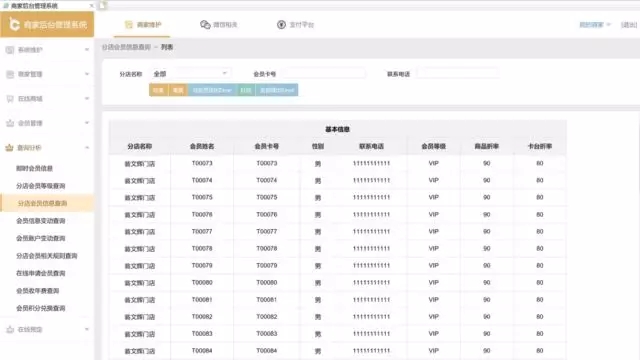640x360 pixels.
Task: Switch to the 商家维护 tab
Action: (x=142, y=25)
